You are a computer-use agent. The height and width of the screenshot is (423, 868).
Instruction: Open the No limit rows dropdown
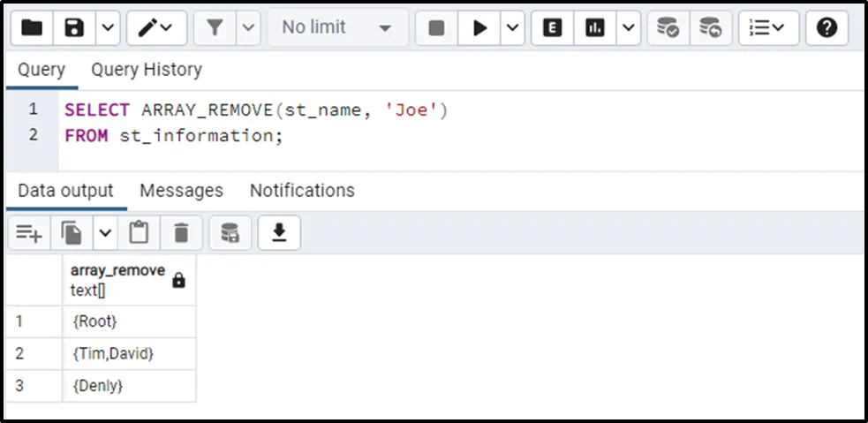(x=336, y=28)
